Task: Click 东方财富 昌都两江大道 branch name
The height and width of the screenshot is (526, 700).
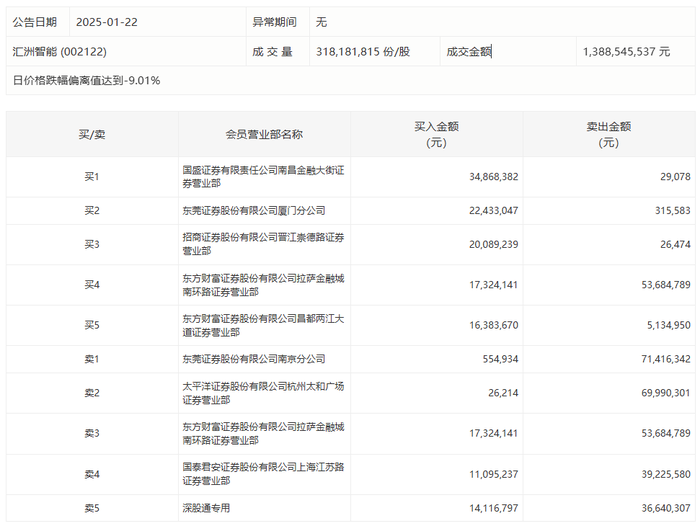Action: [x=263, y=325]
